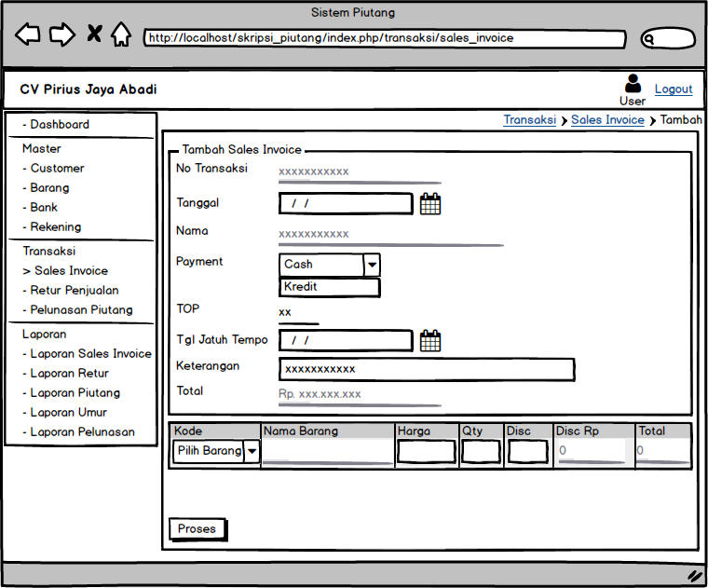Click the TOP value xx
The height and width of the screenshot is (588, 708).
pos(285,312)
